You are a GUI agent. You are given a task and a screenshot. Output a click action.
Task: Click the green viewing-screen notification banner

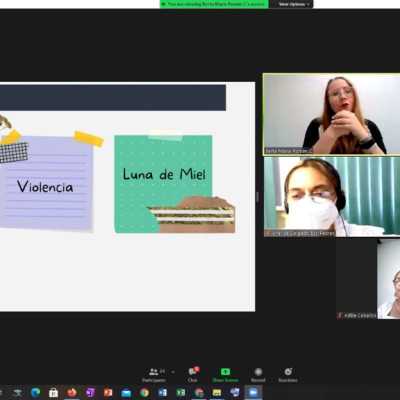click(x=214, y=4)
